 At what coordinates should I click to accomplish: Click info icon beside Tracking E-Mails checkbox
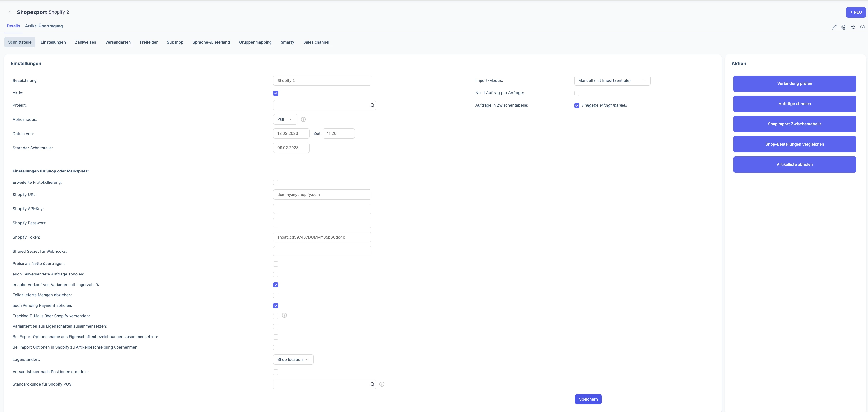(x=284, y=315)
